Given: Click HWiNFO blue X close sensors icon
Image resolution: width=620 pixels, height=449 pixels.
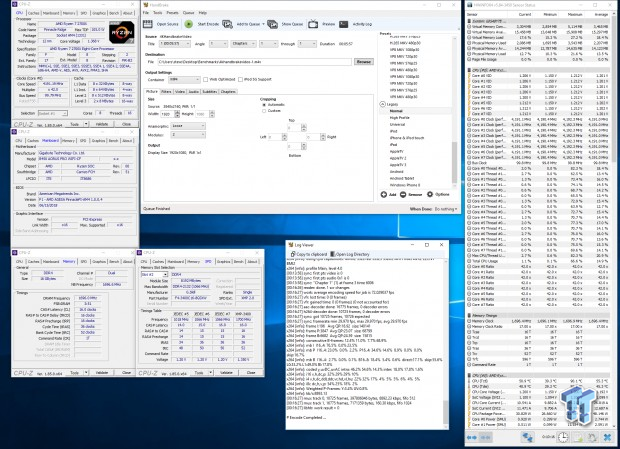Looking at the screenshot, I should [607, 438].
